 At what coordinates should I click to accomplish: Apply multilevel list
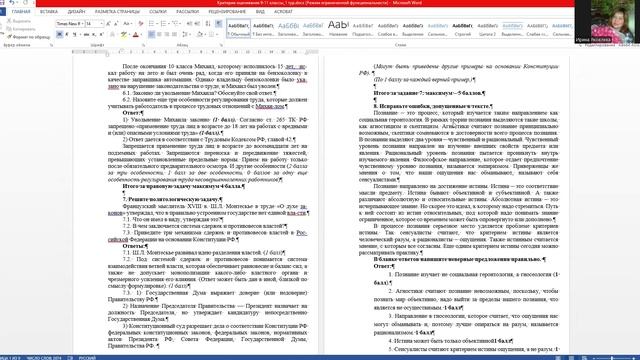click(176, 23)
